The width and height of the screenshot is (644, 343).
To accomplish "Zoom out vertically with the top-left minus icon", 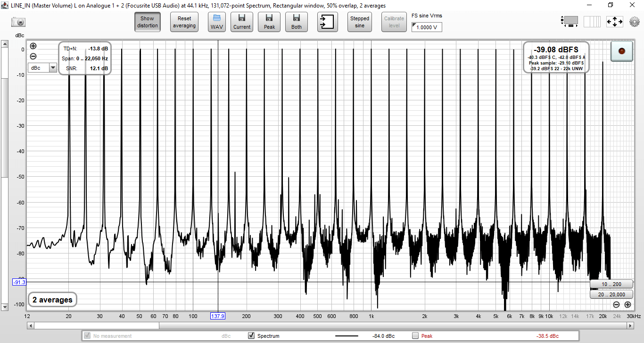I will pos(33,56).
